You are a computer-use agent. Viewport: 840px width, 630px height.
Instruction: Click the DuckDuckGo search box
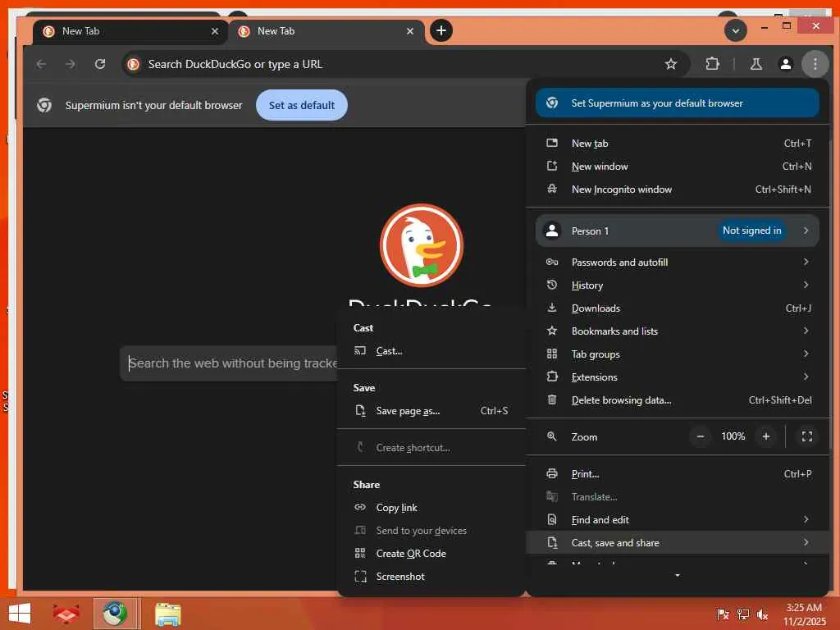point(231,363)
